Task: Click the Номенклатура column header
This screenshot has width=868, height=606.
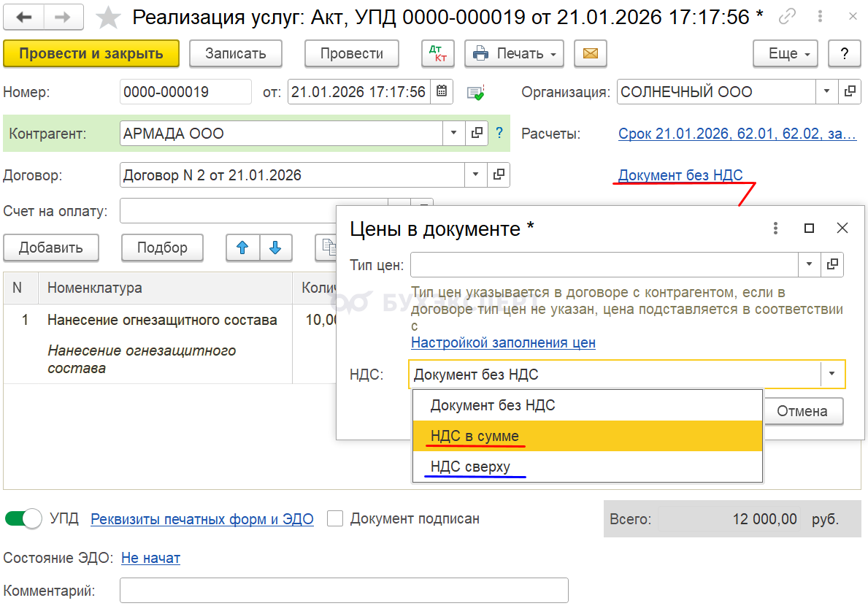Action: [x=165, y=288]
